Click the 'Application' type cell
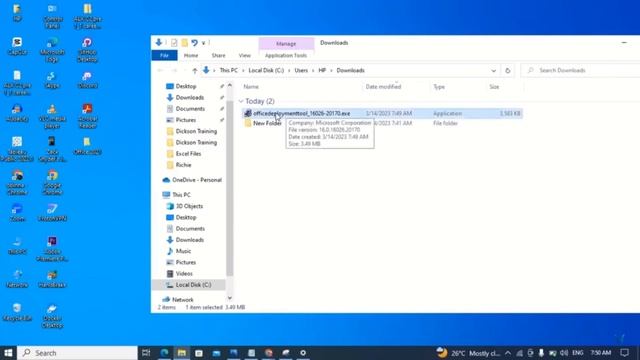The image size is (640, 360). point(447,113)
